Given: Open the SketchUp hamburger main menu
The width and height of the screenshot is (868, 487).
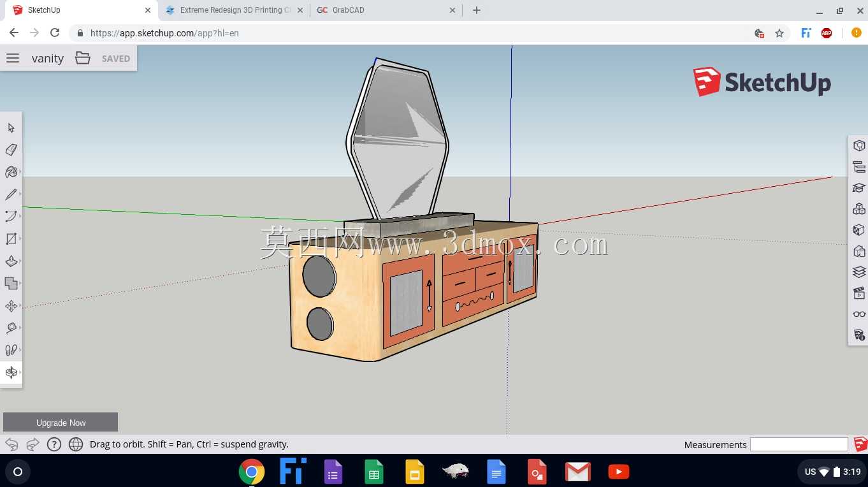Looking at the screenshot, I should point(13,58).
